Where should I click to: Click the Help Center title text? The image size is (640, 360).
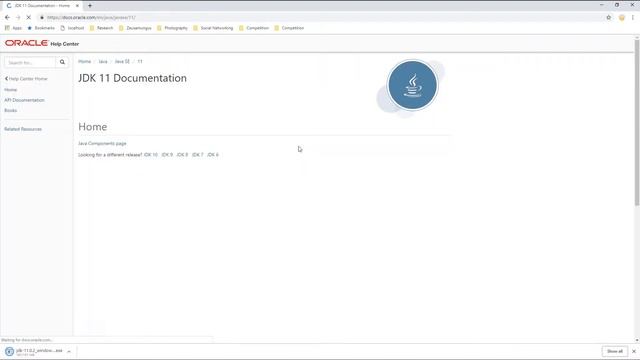[x=64, y=44]
